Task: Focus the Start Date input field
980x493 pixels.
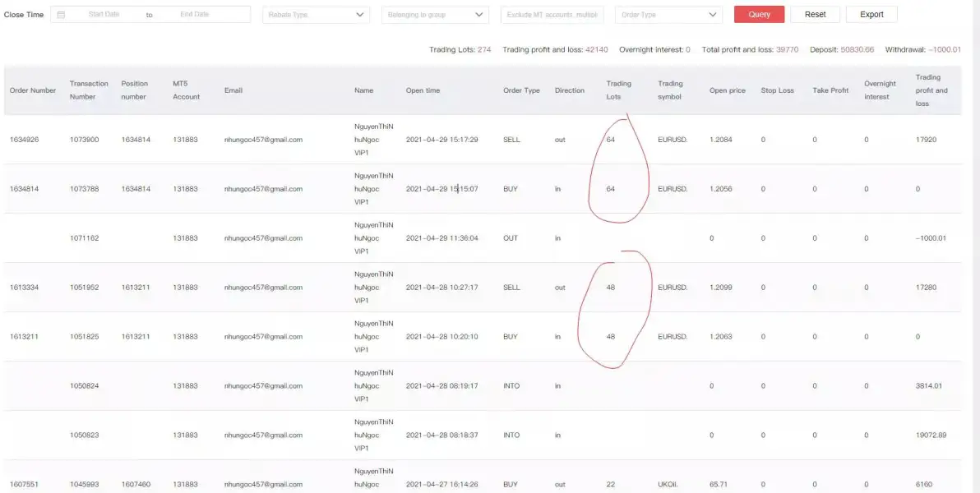Action: tap(104, 15)
